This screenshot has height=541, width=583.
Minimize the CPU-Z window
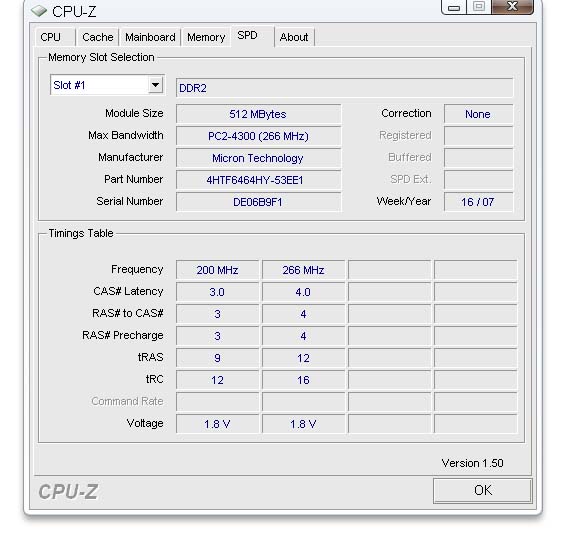pos(453,7)
